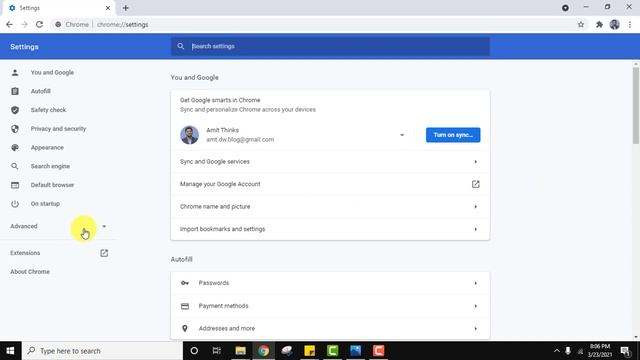
Task: Click the person icon next to You and Google
Action: [x=15, y=72]
